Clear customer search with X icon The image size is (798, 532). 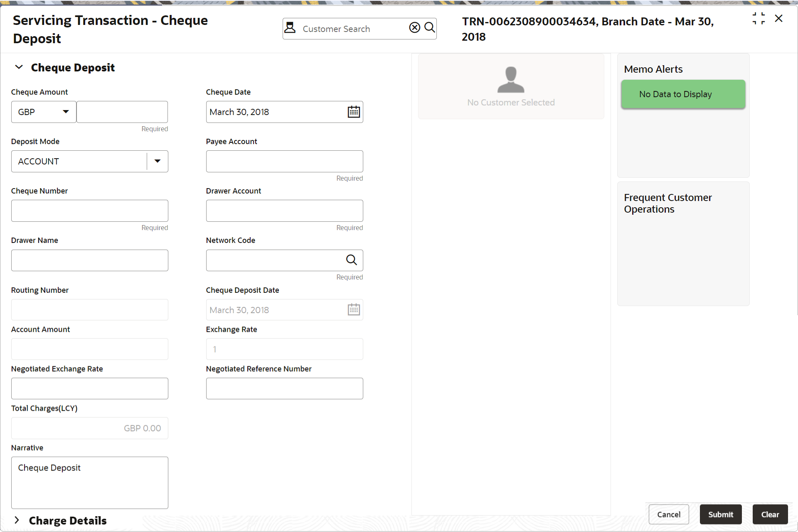coord(414,28)
